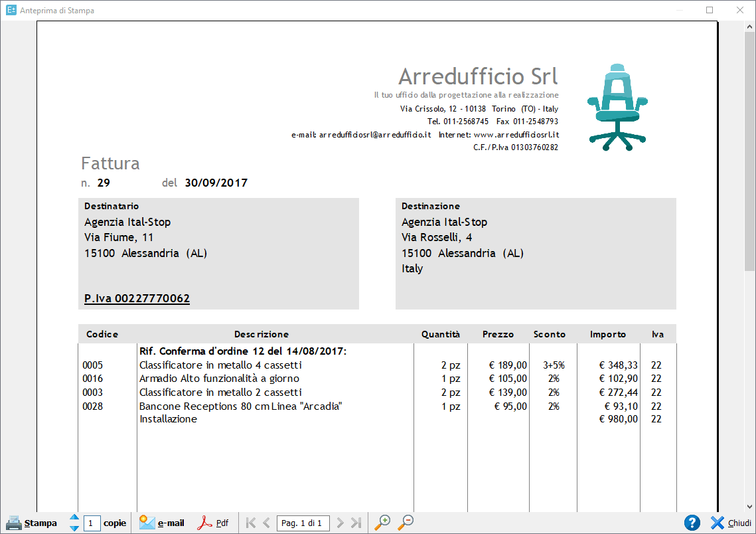This screenshot has width=756, height=534.
Task: Click the invoice date '30/09/2017'
Action: [x=216, y=183]
